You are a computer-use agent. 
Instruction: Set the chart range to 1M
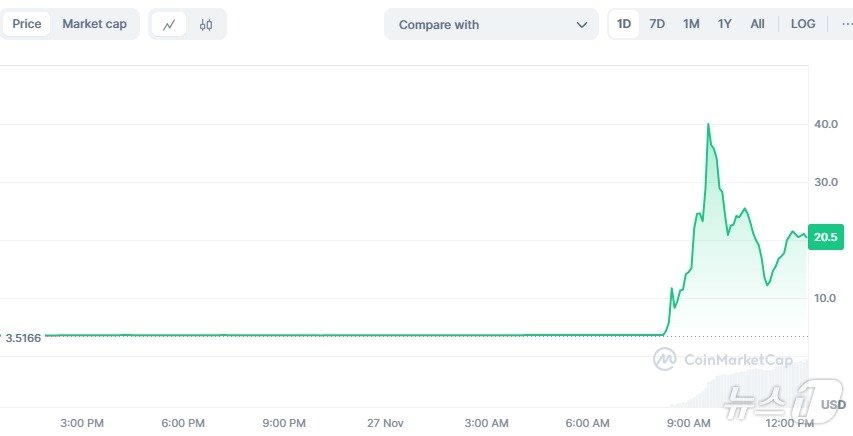click(x=691, y=24)
